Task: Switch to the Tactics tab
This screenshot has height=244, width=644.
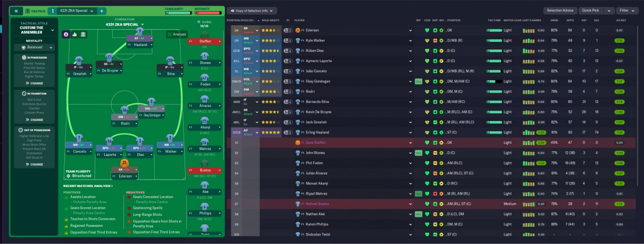Action: [x=34, y=11]
